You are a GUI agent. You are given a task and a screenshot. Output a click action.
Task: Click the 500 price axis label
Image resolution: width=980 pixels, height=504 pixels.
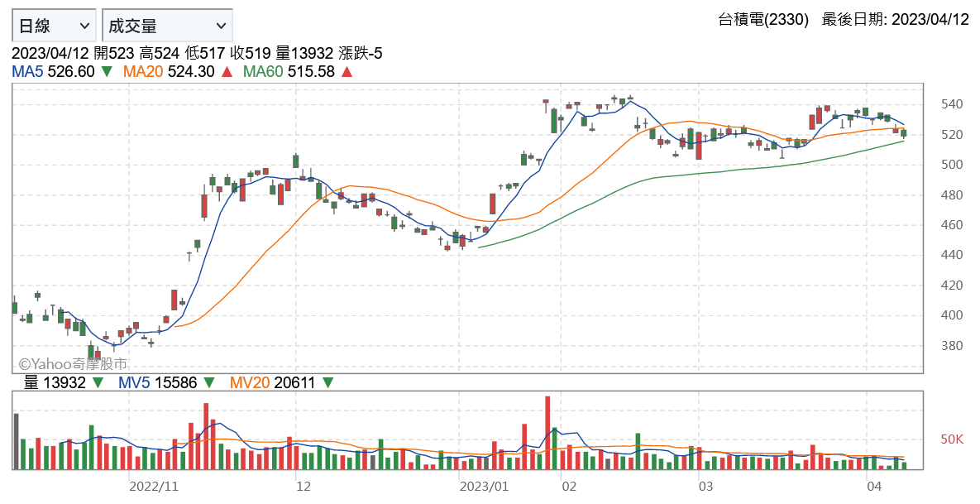pos(951,165)
